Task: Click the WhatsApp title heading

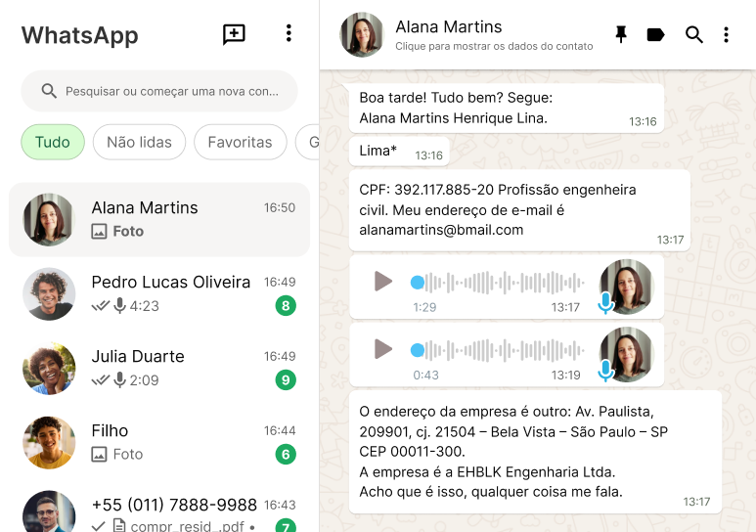Action: (79, 35)
